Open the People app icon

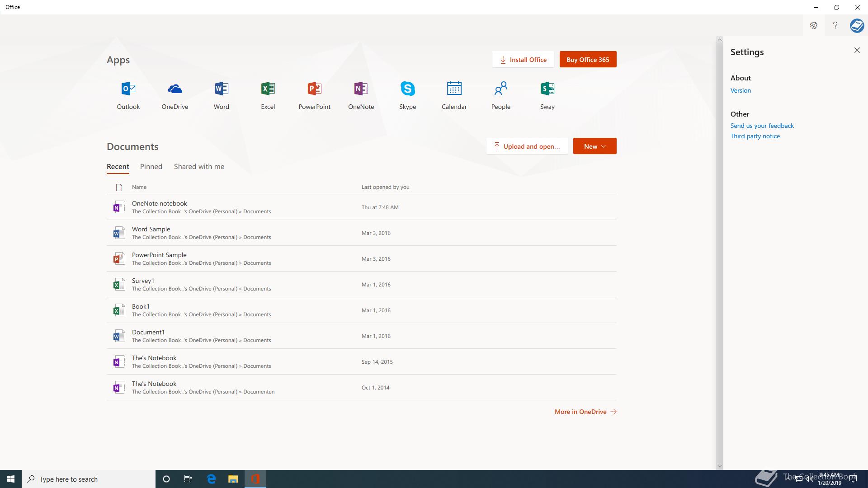click(501, 89)
